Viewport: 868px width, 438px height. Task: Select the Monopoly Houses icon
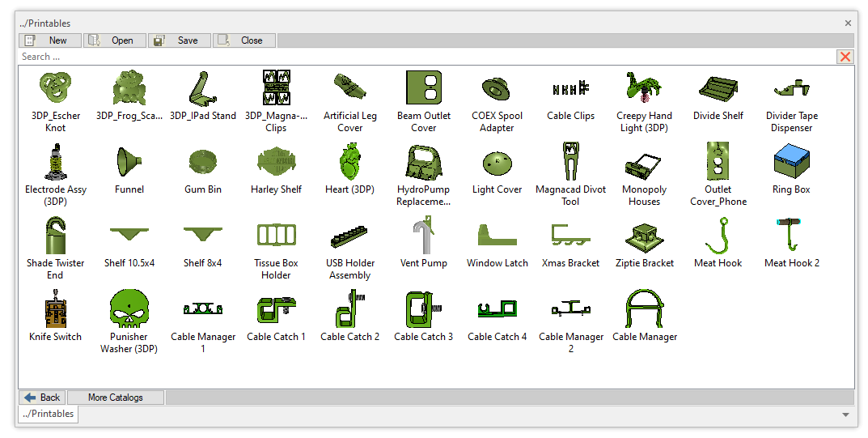pos(644,161)
